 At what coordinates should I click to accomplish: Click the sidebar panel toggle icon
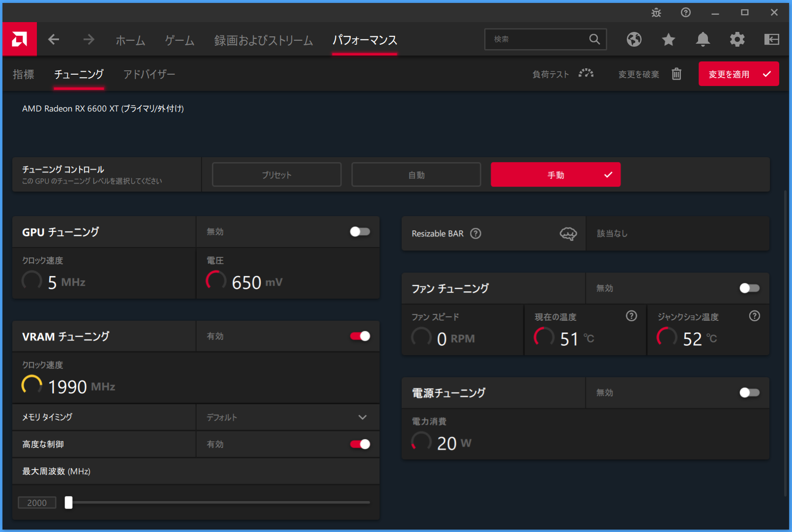coord(772,39)
